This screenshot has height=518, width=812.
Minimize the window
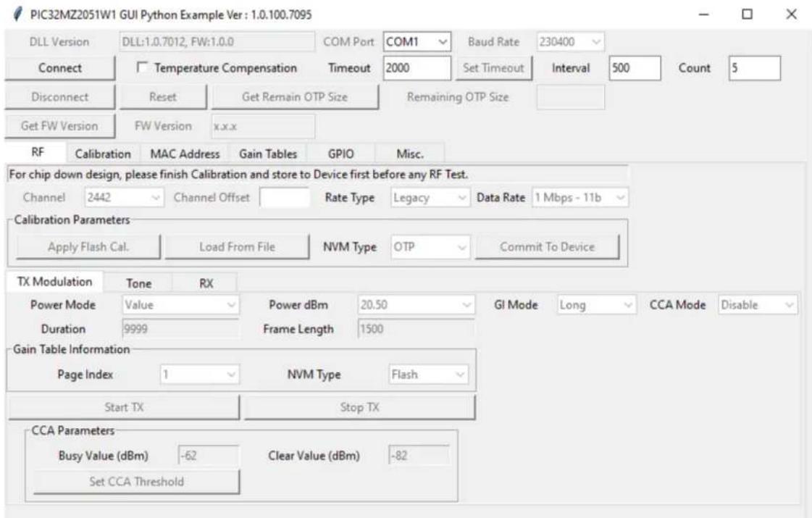(703, 14)
